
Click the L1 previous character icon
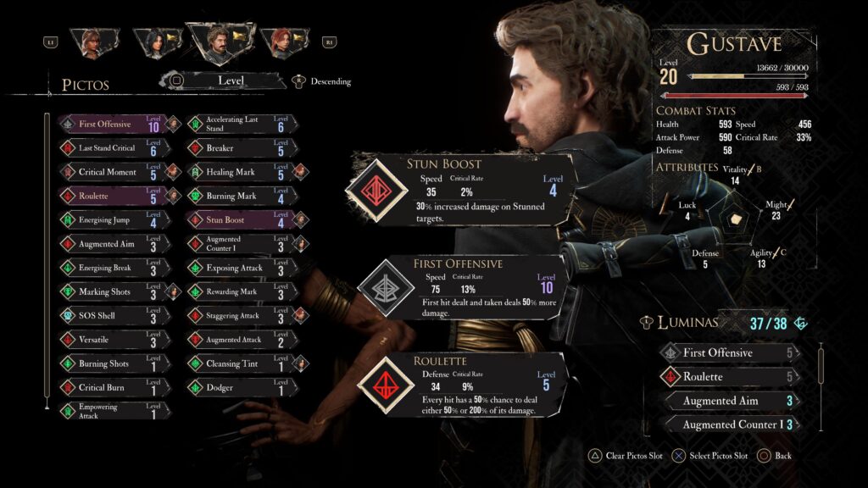(50, 42)
